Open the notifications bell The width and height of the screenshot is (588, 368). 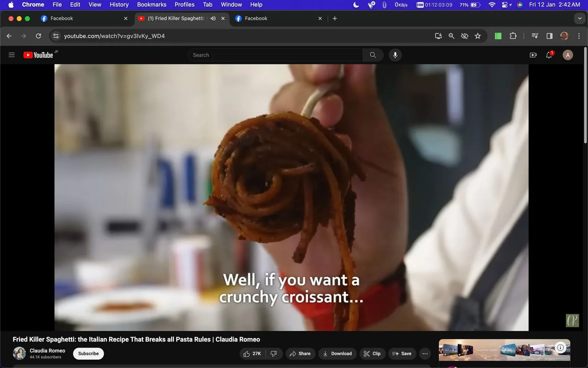(549, 55)
